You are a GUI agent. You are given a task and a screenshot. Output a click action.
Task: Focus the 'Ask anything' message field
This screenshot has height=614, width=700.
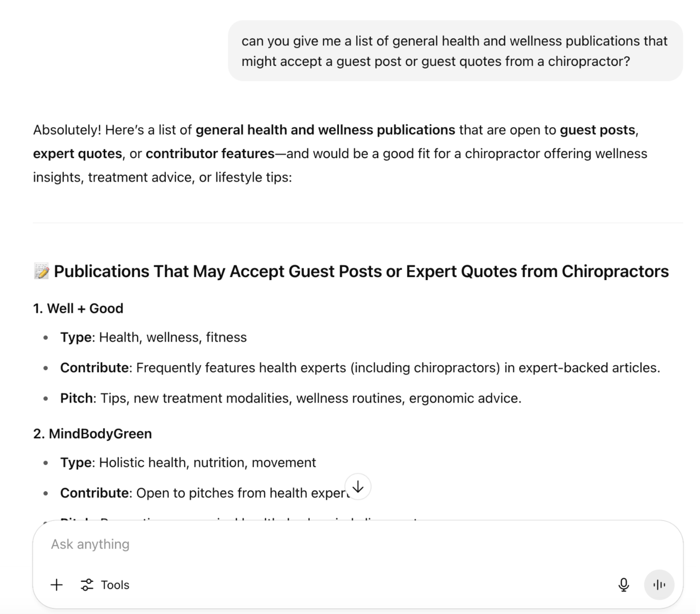pos(309,544)
